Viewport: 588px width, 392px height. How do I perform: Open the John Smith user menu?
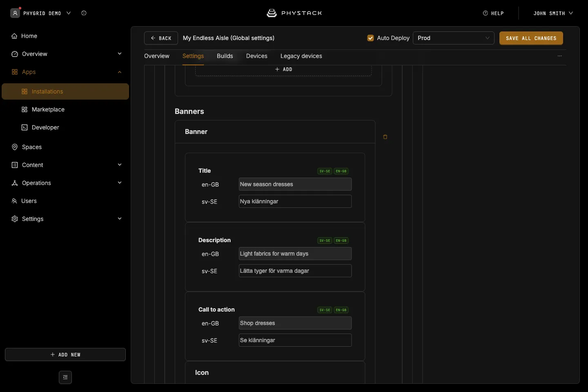coord(553,13)
